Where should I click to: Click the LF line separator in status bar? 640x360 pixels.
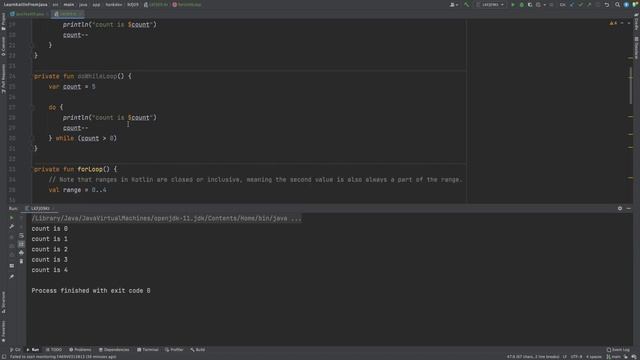pyautogui.click(x=565, y=357)
